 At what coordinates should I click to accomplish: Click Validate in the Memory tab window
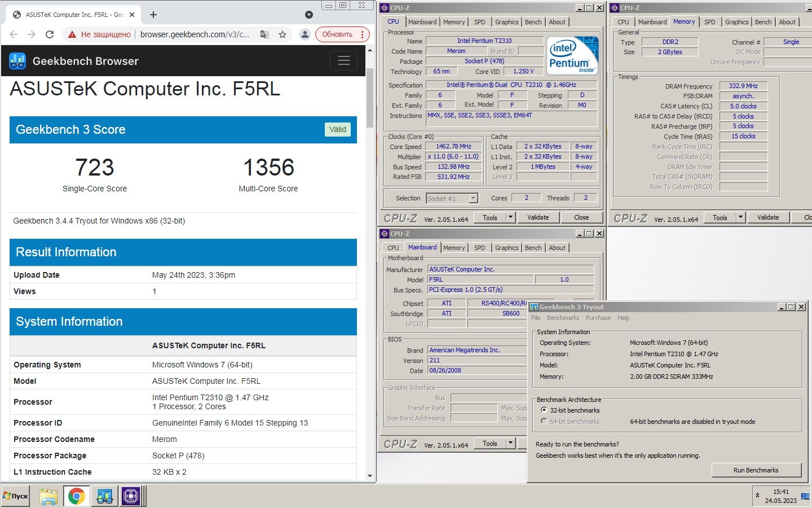click(x=768, y=217)
